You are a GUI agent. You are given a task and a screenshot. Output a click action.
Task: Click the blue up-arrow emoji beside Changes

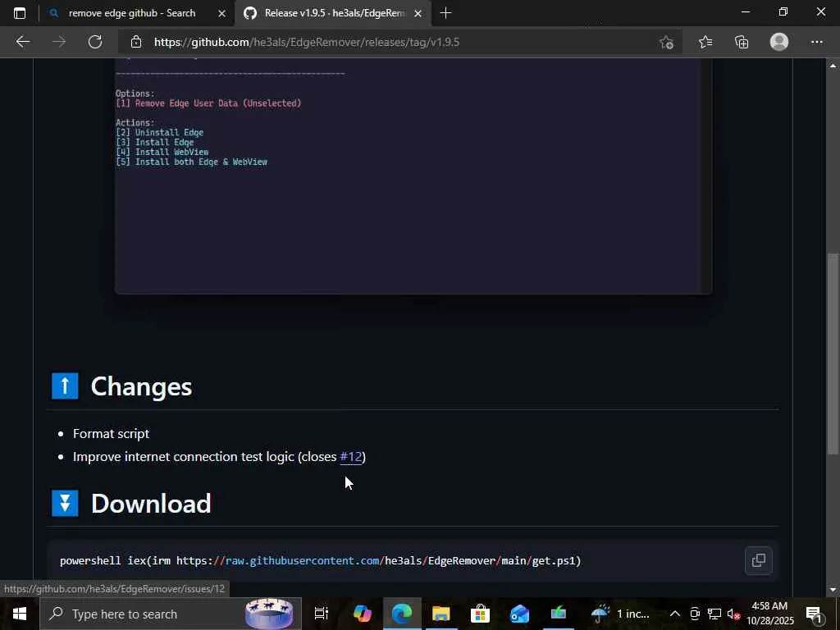tap(65, 386)
